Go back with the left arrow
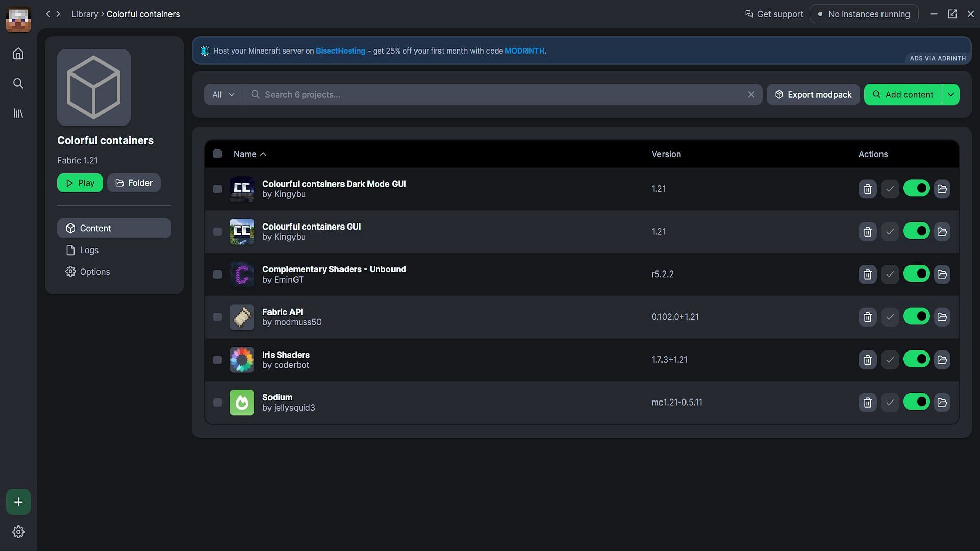This screenshot has width=980, height=551. pos(48,14)
